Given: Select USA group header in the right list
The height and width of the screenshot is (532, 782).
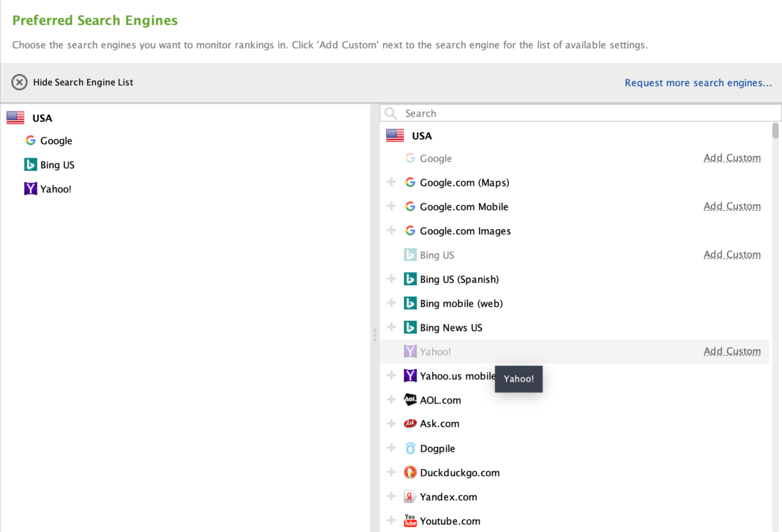Looking at the screenshot, I should [x=421, y=136].
